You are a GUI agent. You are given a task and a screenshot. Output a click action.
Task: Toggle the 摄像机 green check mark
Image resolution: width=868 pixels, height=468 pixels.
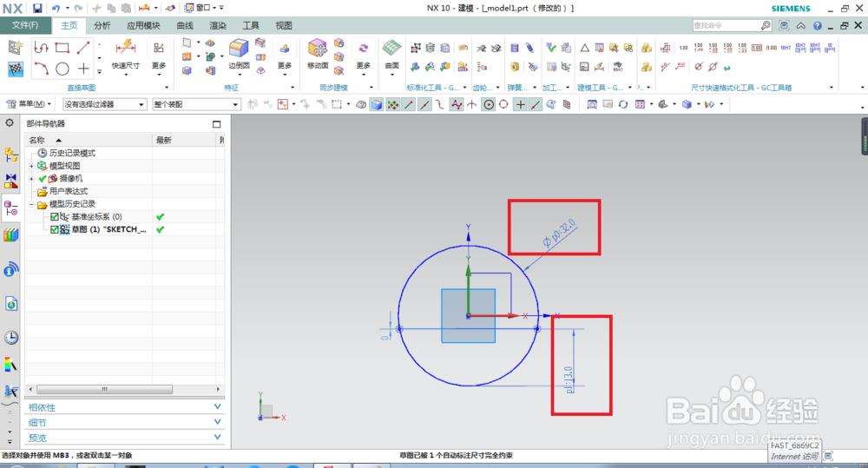click(43, 178)
